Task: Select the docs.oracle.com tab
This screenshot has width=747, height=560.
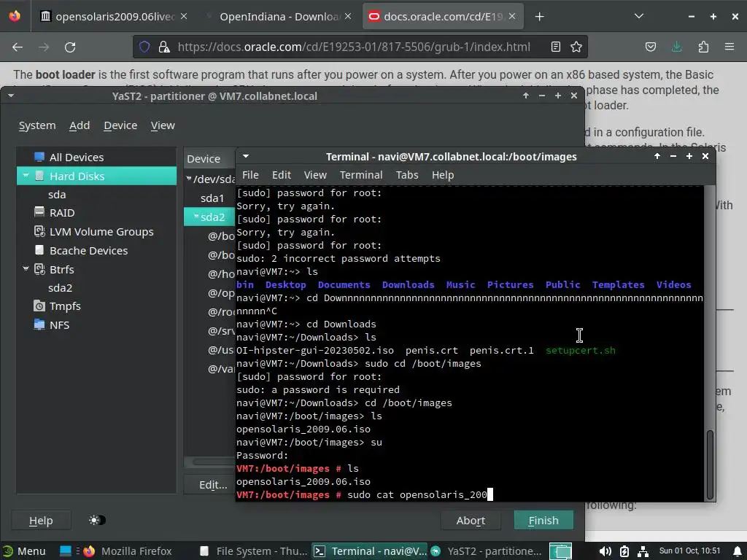Action: pos(443,17)
